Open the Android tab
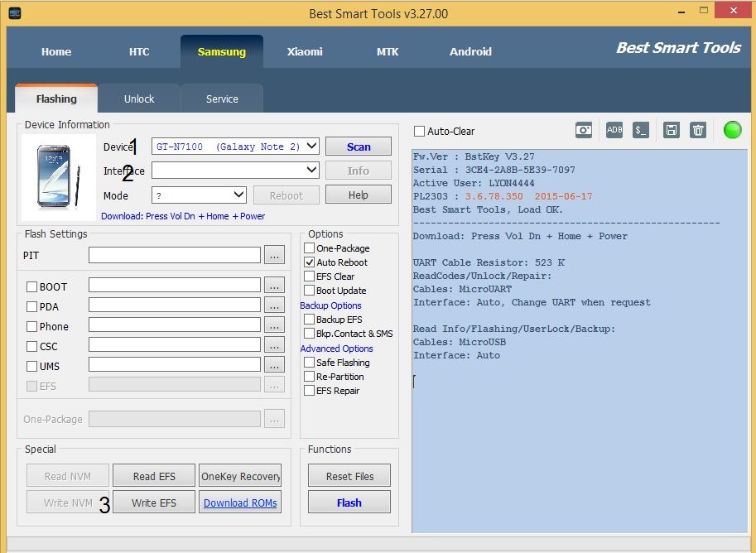This screenshot has height=553, width=756. click(470, 51)
